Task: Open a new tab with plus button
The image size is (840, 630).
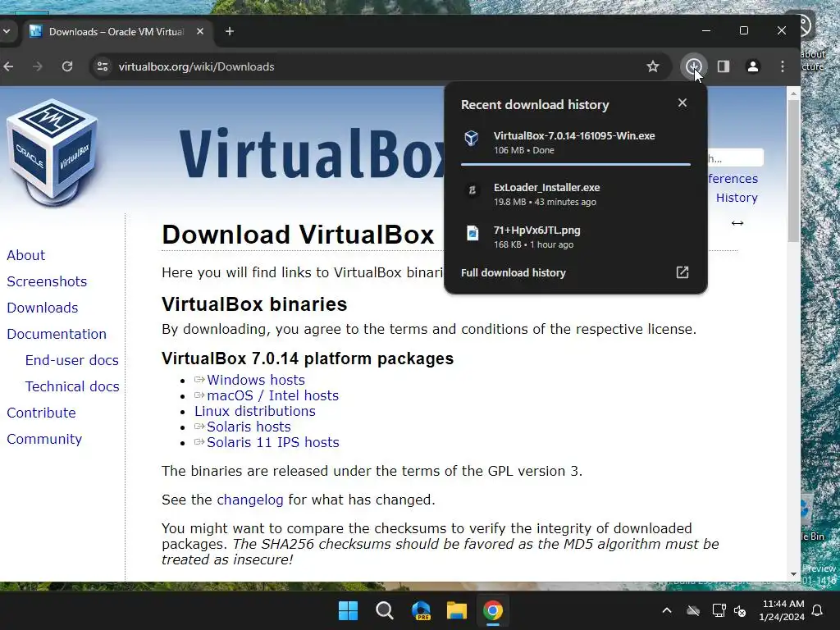Action: click(x=230, y=32)
